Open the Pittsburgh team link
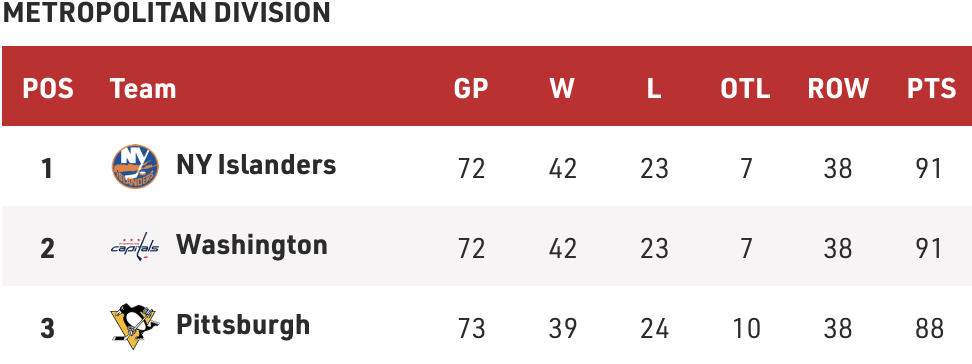 click(243, 325)
